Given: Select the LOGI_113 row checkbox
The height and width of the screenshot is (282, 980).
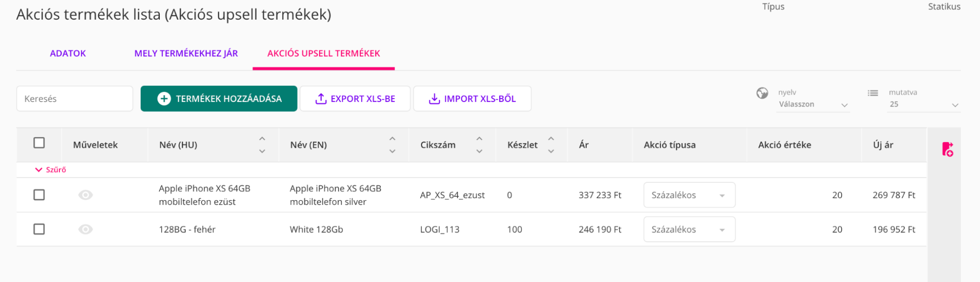Looking at the screenshot, I should tap(39, 230).
